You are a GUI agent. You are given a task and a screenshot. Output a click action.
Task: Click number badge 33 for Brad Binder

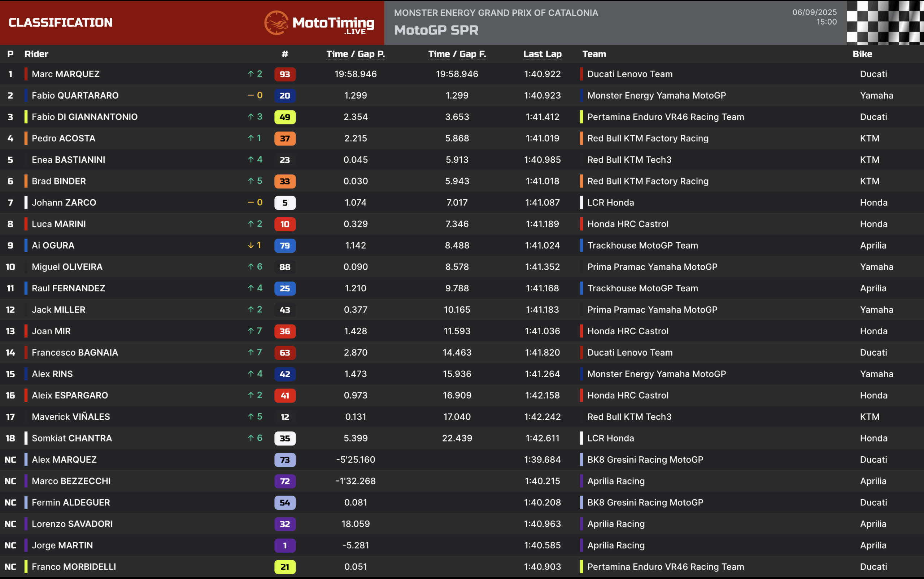(285, 182)
